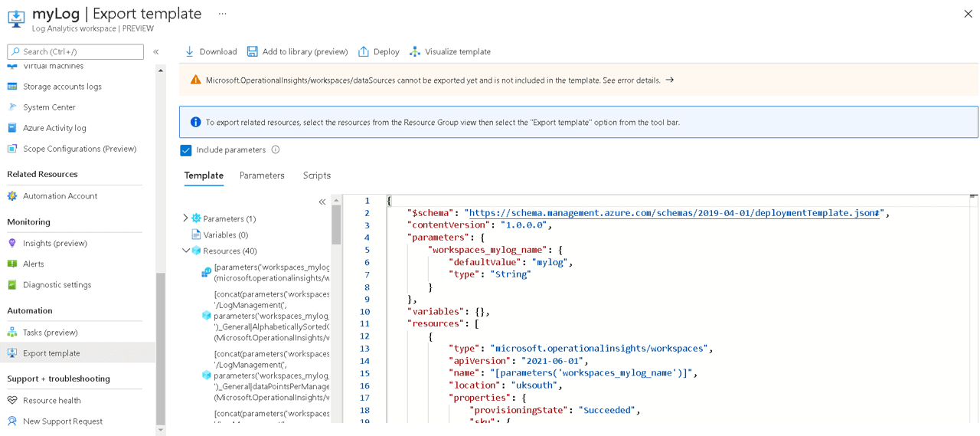Click the Resources cube icon in tree
This screenshot has height=436, width=980.
196,251
